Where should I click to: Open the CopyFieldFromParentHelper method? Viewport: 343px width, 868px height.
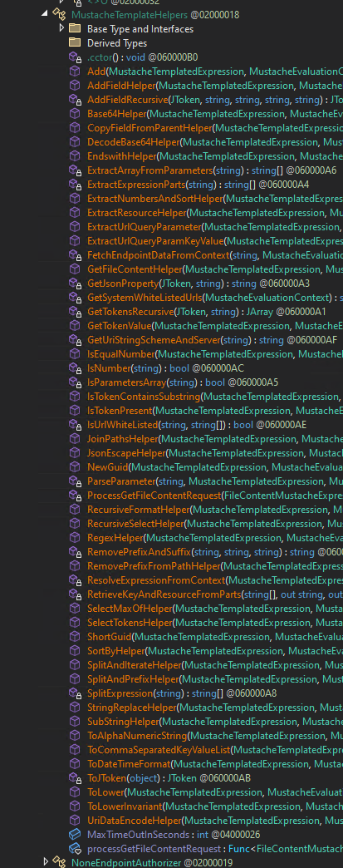tap(149, 128)
